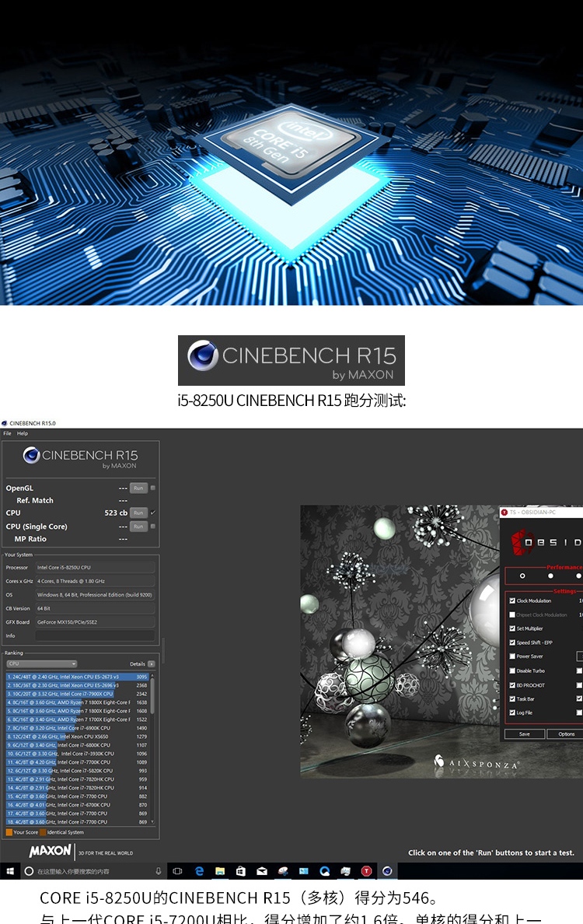Select ranking row Xeon CPU E5-2696 v3
The height and width of the screenshot is (924, 583).
(x=77, y=685)
